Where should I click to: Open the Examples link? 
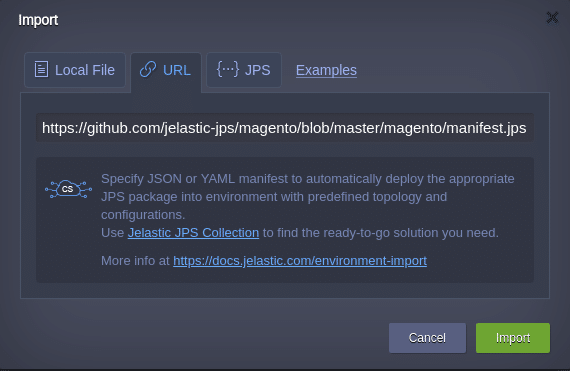point(326,70)
